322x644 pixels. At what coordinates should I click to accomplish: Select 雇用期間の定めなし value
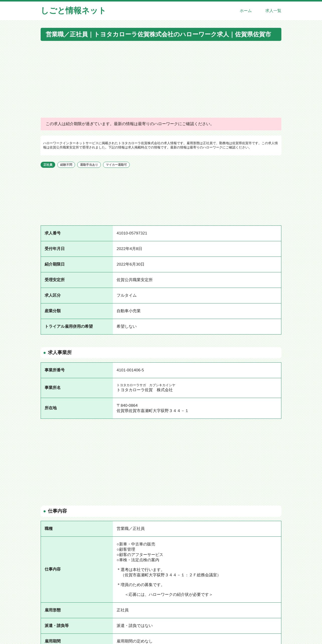tap(135, 641)
